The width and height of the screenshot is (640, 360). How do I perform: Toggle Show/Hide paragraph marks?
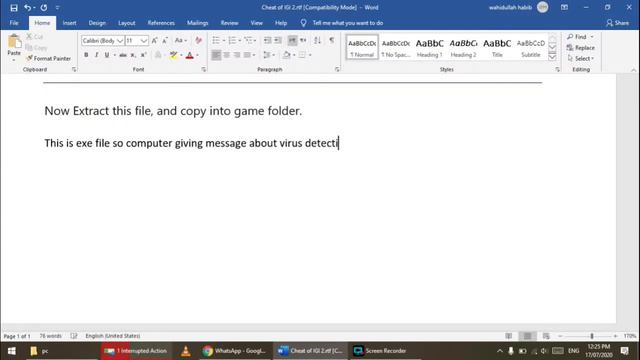pyautogui.click(x=332, y=40)
